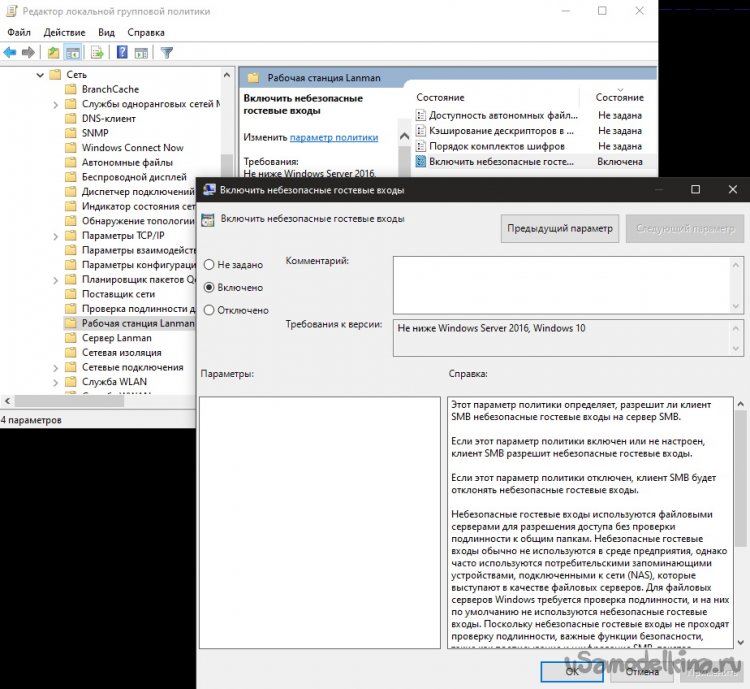Select the 'Не задано' radio button

pos(209,265)
